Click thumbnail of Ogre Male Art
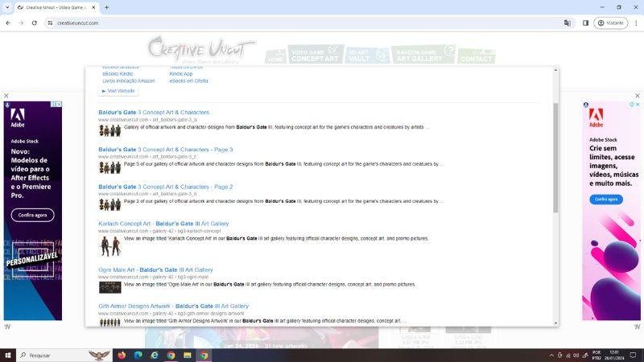 110,287
